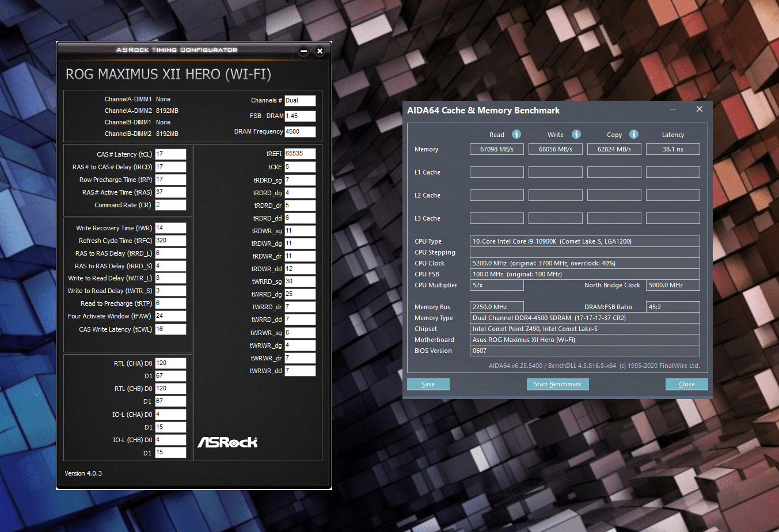The height and width of the screenshot is (532, 779).
Task: Click the Memory Read result 67098 MB/s
Action: pos(497,149)
